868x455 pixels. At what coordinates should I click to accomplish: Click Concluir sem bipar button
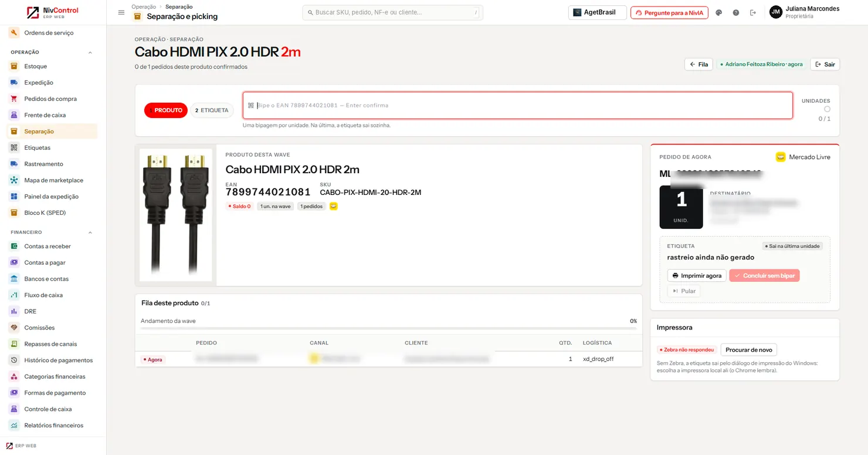tap(764, 275)
